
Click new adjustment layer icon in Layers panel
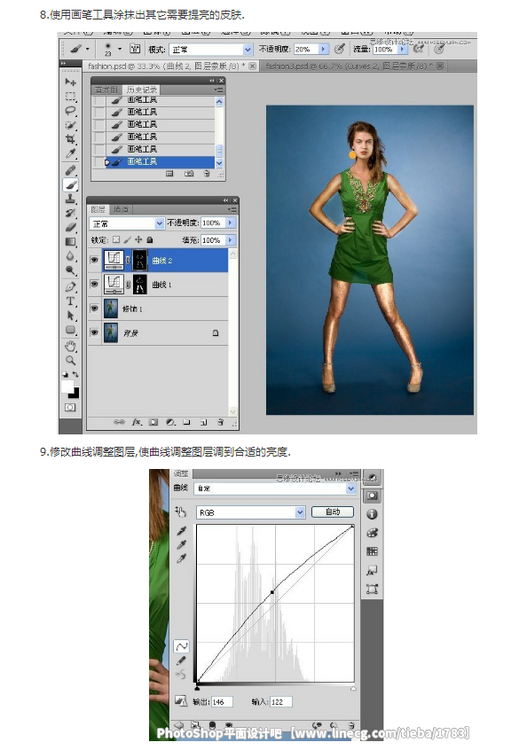[170, 422]
